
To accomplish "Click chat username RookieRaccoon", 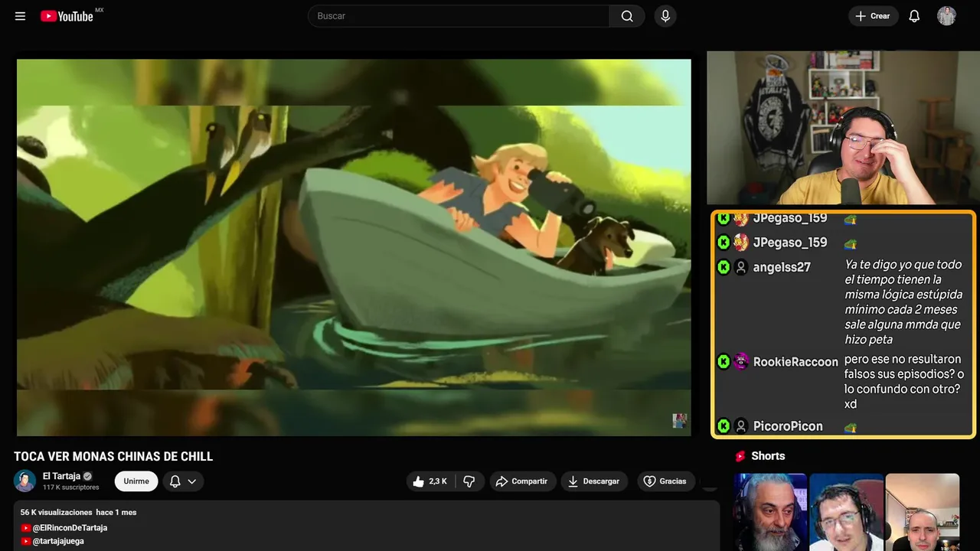I will 795,362.
